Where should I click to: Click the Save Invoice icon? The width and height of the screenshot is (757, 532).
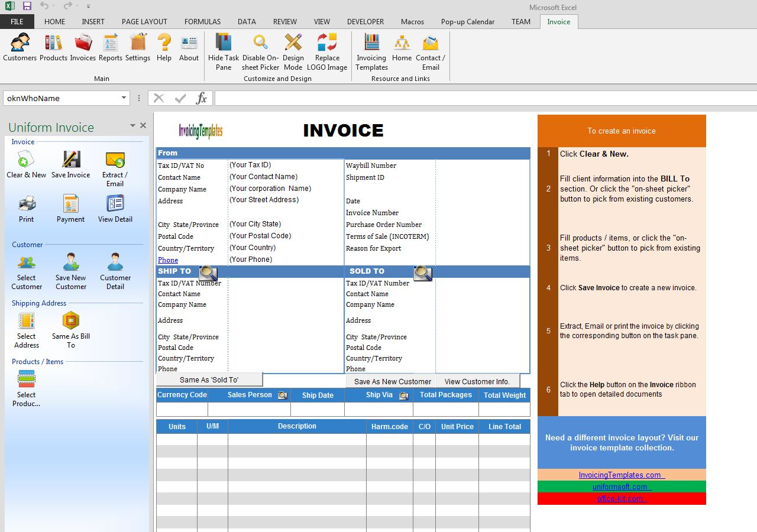[x=71, y=164]
